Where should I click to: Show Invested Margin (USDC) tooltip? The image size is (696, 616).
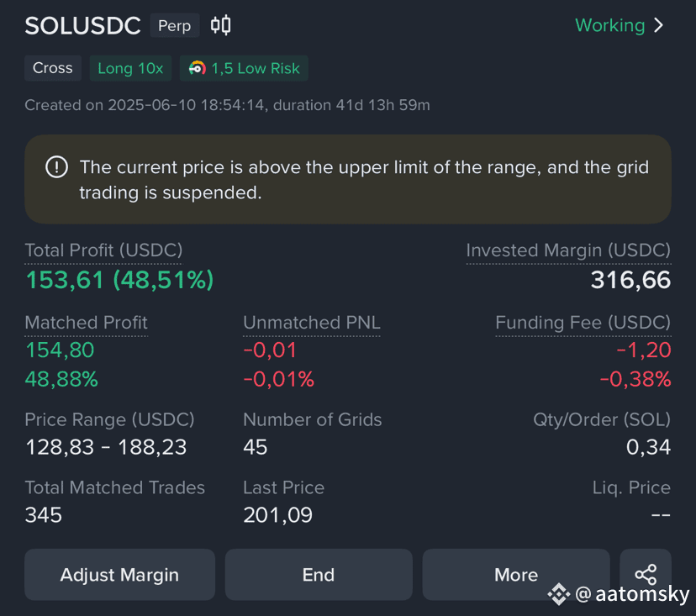click(568, 250)
